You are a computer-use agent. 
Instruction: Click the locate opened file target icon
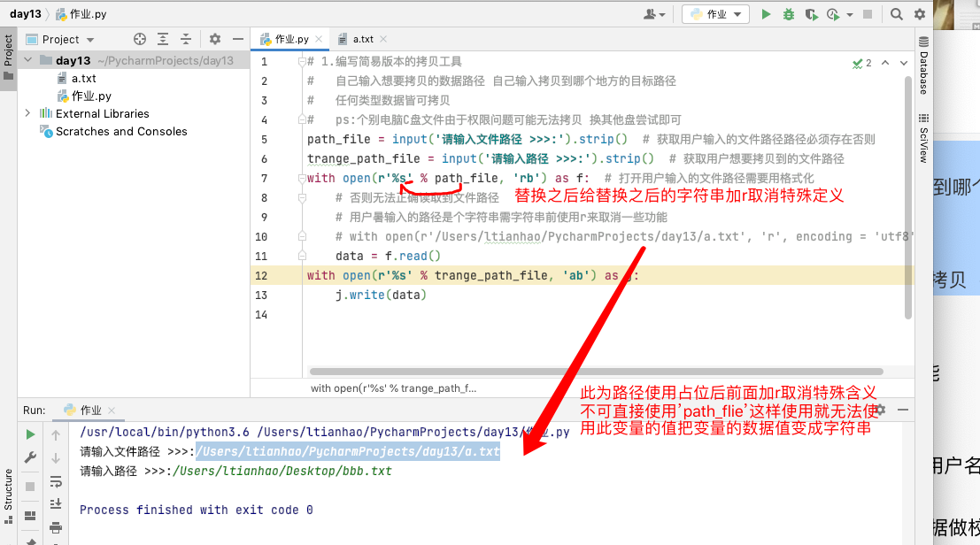[x=139, y=39]
